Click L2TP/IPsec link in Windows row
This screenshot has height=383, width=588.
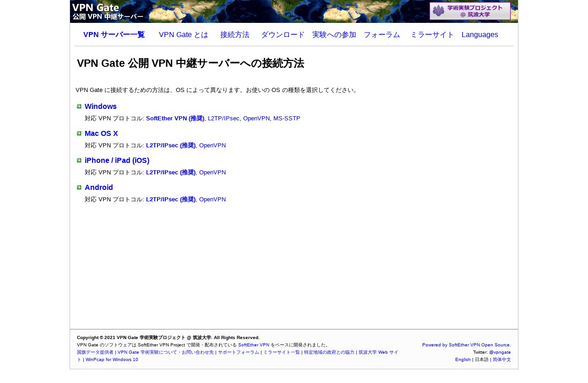(223, 119)
